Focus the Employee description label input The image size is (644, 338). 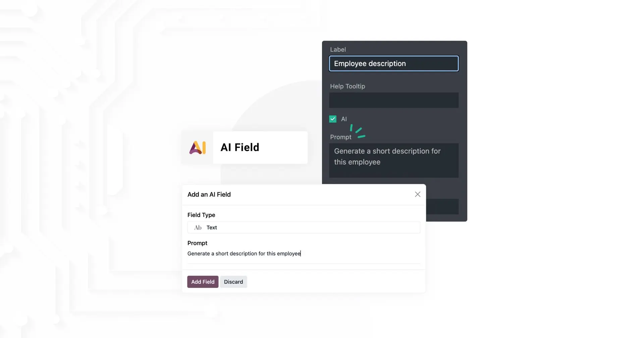394,63
